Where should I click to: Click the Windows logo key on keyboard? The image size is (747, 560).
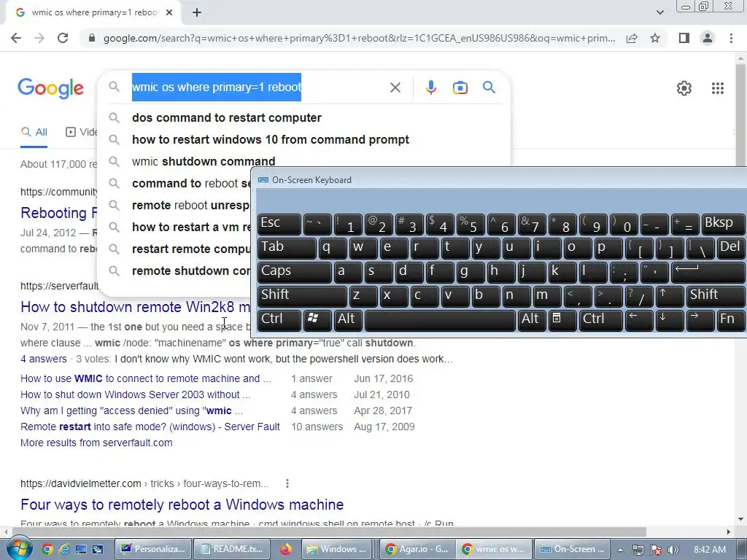click(x=317, y=320)
